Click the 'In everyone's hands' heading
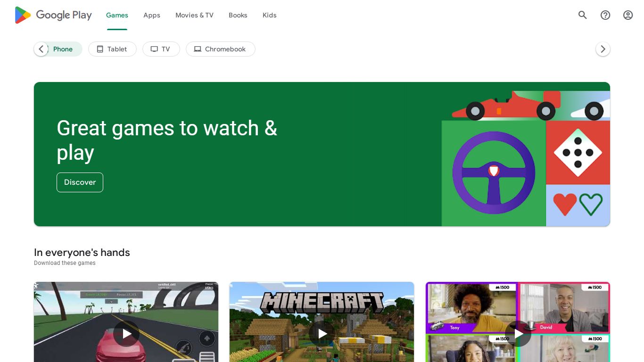The image size is (644, 362). tap(82, 253)
